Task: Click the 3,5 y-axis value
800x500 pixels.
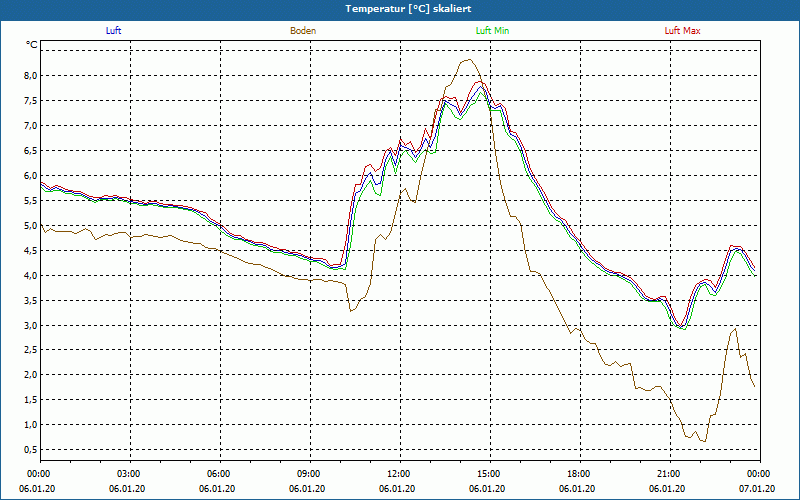Action: point(31,301)
